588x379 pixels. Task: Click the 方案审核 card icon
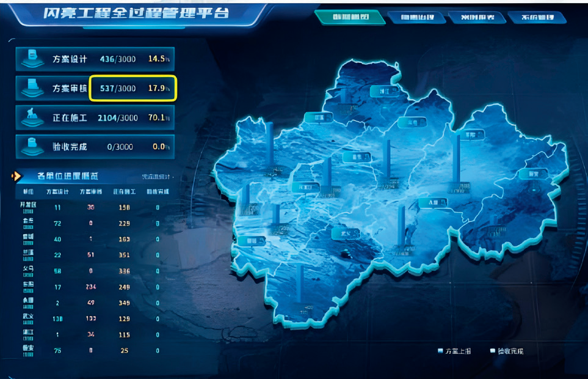pos(29,88)
